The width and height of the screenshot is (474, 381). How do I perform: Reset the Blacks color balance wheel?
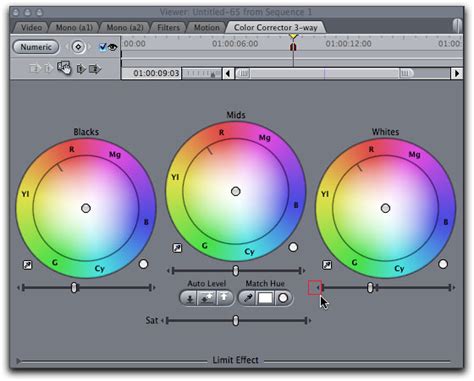[143, 264]
